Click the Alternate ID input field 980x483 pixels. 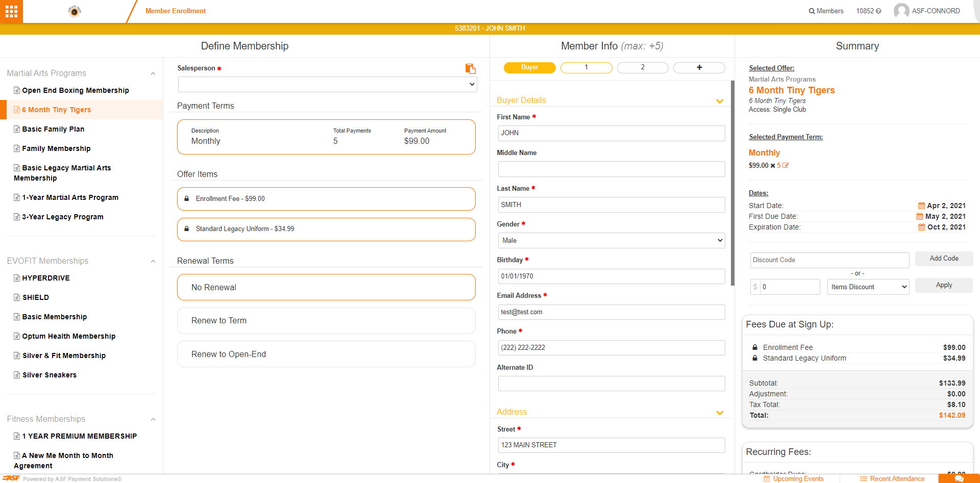(x=611, y=384)
